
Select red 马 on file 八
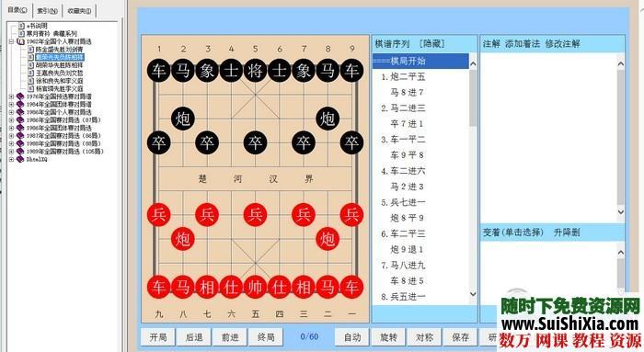pyautogui.click(x=183, y=287)
